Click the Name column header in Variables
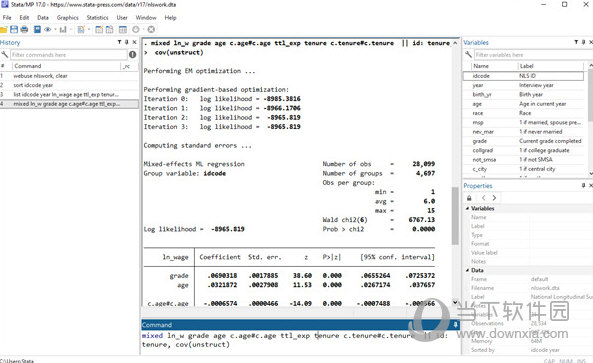593x363 pixels. 494,66
